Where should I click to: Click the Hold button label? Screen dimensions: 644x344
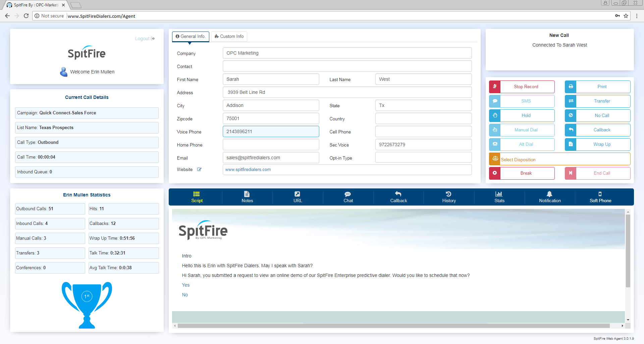click(526, 115)
